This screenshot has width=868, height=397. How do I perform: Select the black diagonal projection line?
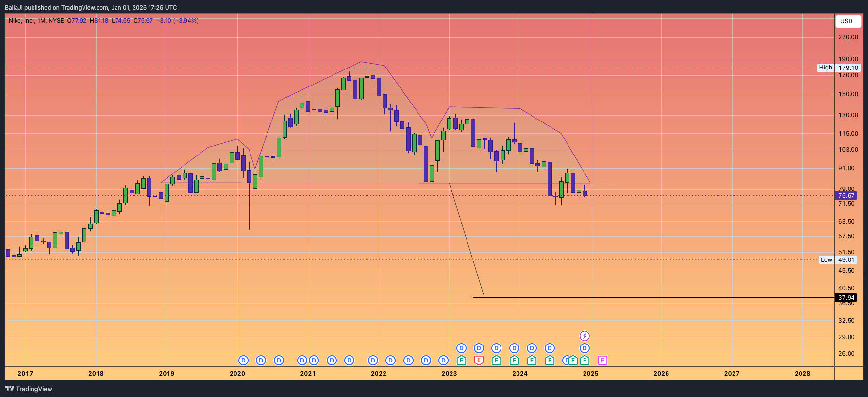click(467, 241)
